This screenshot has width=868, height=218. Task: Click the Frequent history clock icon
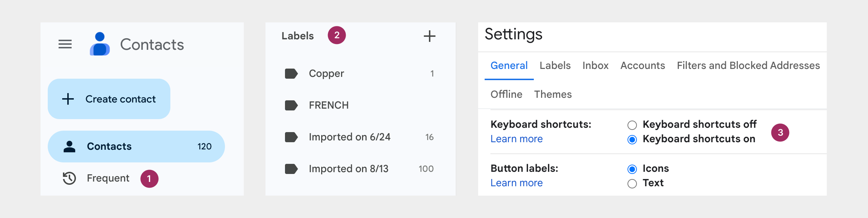tap(69, 178)
